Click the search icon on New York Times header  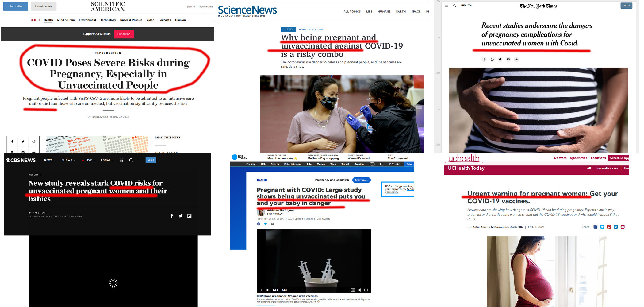tap(454, 6)
